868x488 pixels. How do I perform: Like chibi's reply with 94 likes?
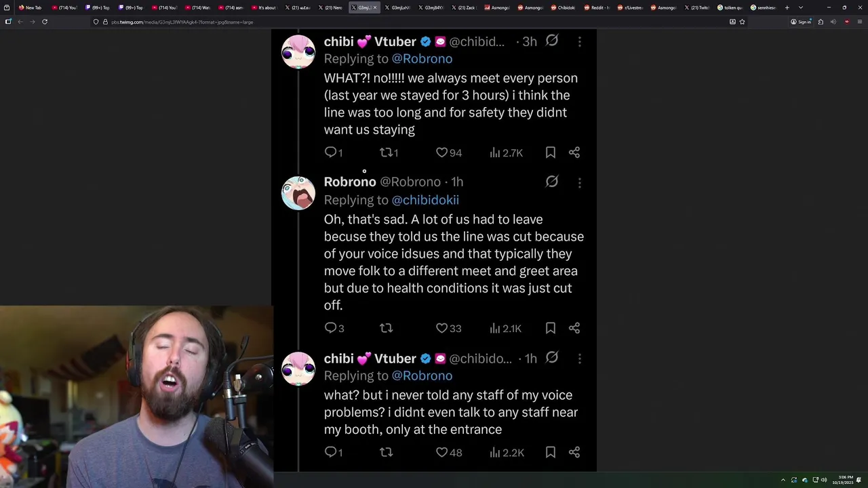coord(448,153)
